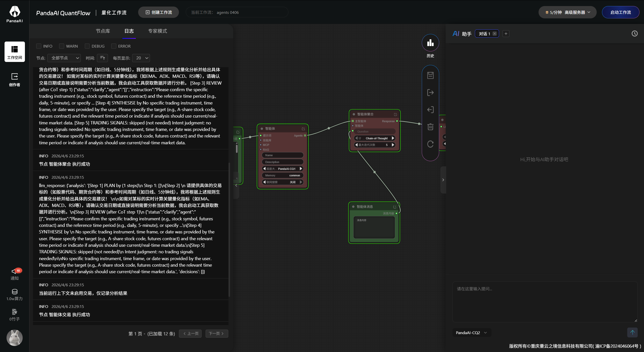Toggle the time sort order icon
Screen dimensions: 644x352
(x=102, y=58)
